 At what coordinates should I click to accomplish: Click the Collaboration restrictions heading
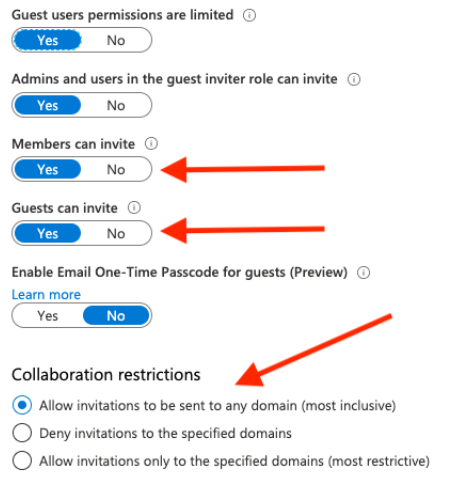[106, 375]
